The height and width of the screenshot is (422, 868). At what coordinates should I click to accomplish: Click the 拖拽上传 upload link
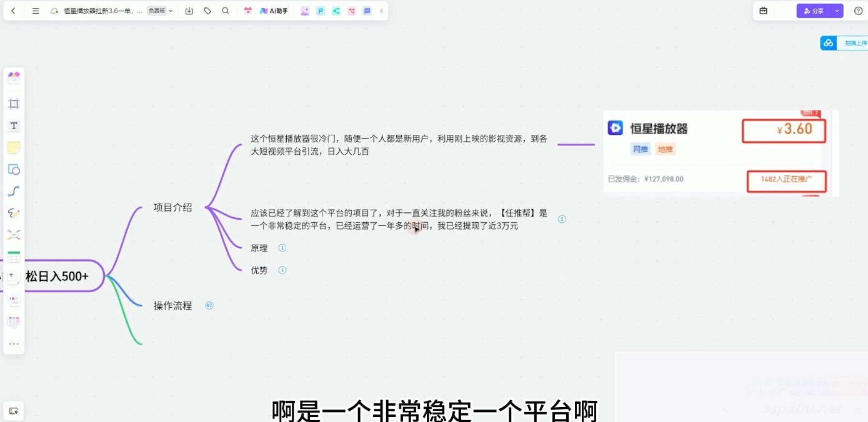pos(854,42)
